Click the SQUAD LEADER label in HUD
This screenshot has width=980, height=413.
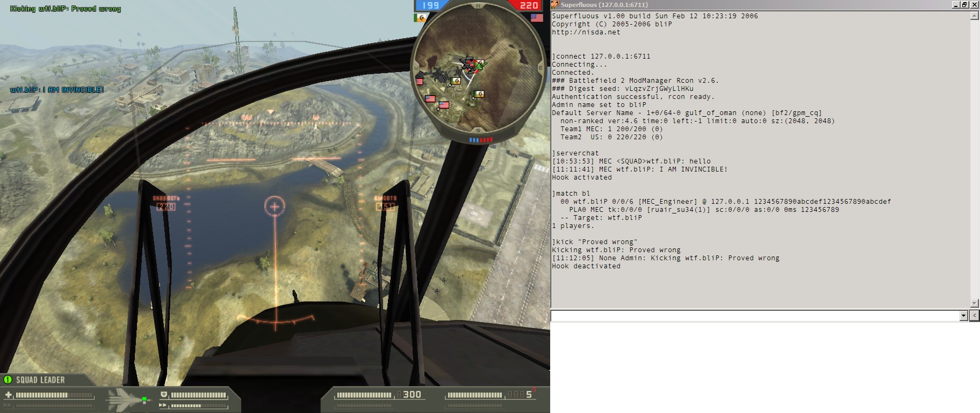(40, 380)
